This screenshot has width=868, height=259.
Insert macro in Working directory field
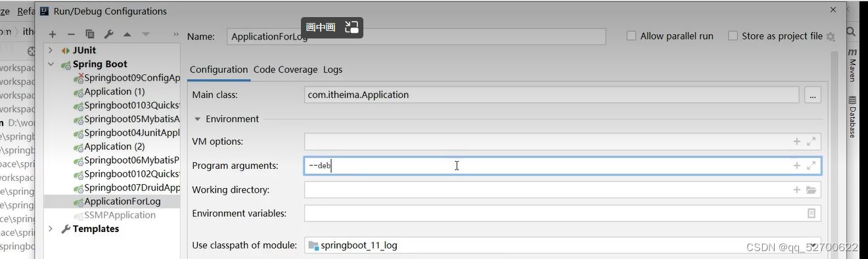click(x=796, y=190)
